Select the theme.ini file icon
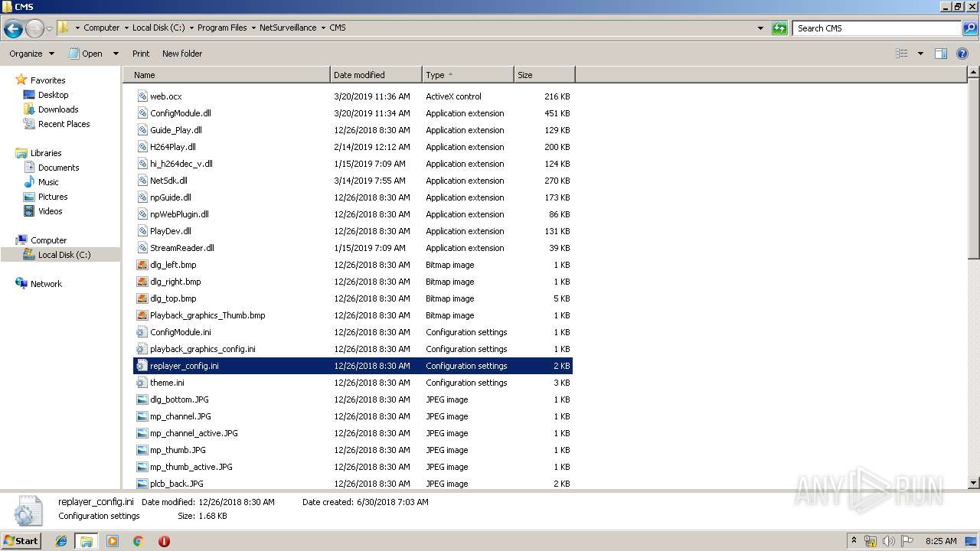 point(142,383)
